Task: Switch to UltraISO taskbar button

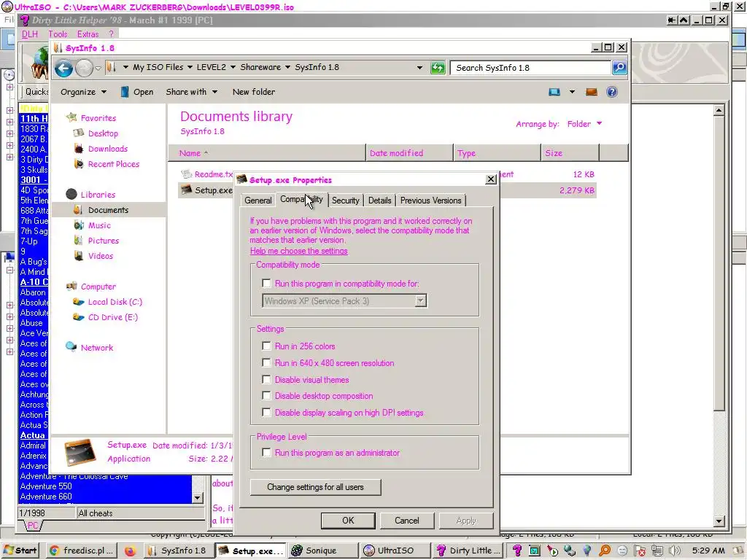Action: (394, 551)
